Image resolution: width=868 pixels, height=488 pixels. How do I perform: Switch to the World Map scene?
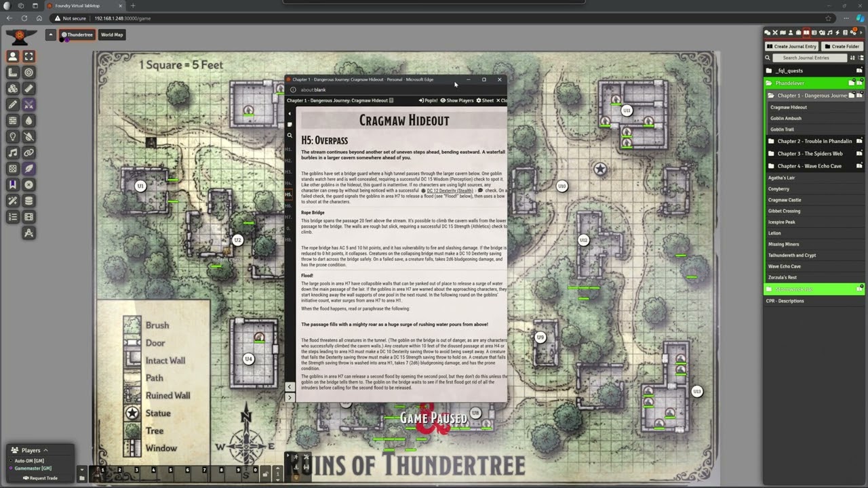[112, 35]
